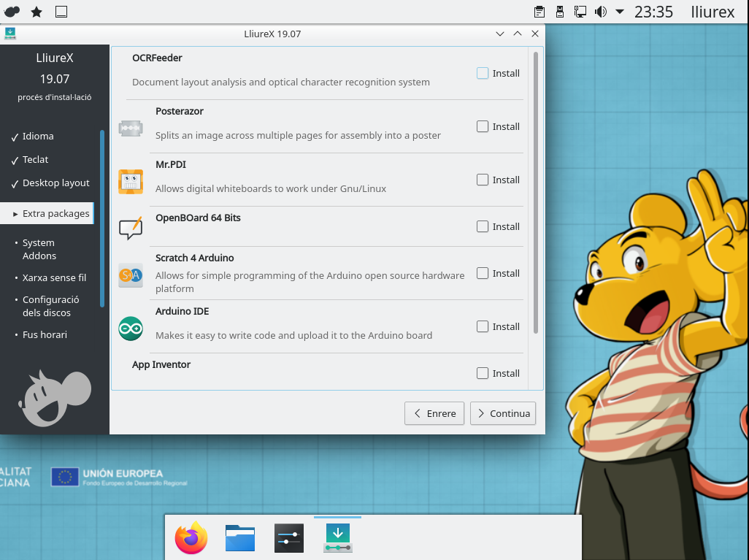Click the package list vertical scrollbar
Viewport: 749px width, 560px height.
point(536,193)
